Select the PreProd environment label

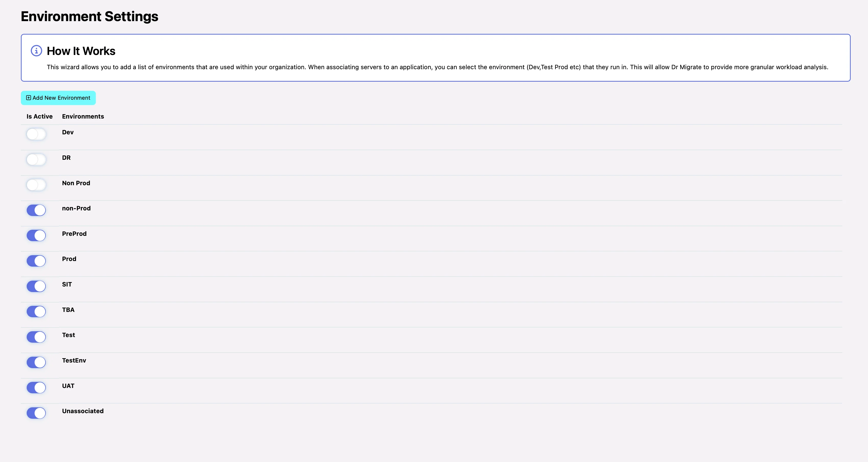[74, 234]
